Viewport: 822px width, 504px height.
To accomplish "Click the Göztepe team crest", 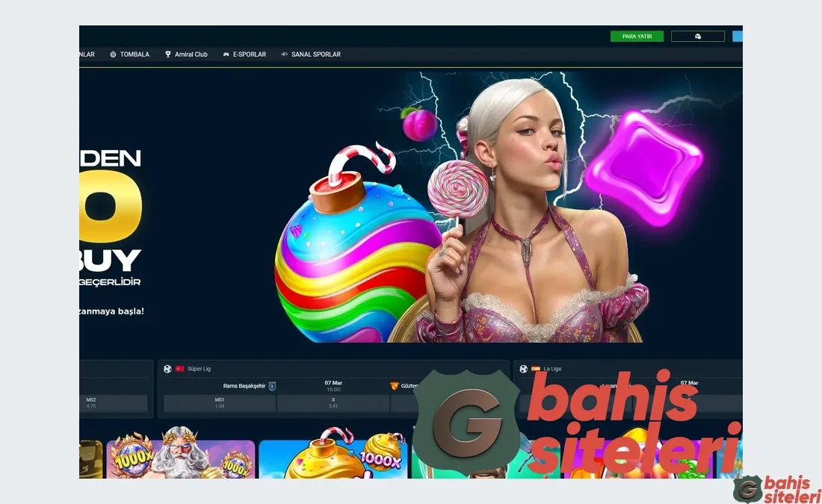I will coord(394,387).
